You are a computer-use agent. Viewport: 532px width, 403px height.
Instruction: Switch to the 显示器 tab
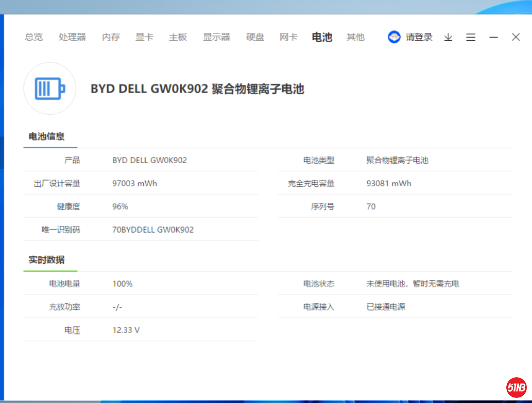point(216,37)
